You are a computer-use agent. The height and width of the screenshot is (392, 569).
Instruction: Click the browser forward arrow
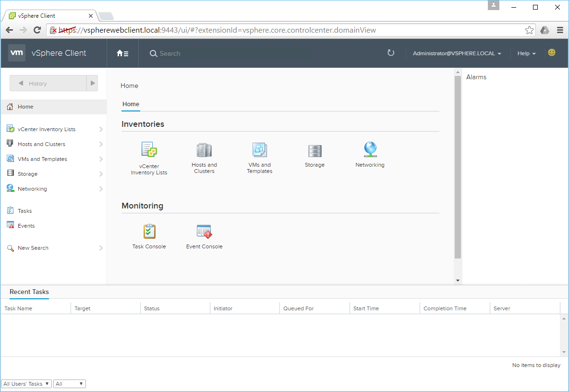23,30
